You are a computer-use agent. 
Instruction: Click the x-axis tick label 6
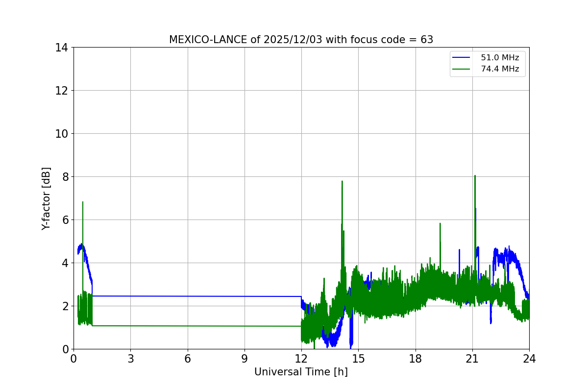pos(188,359)
